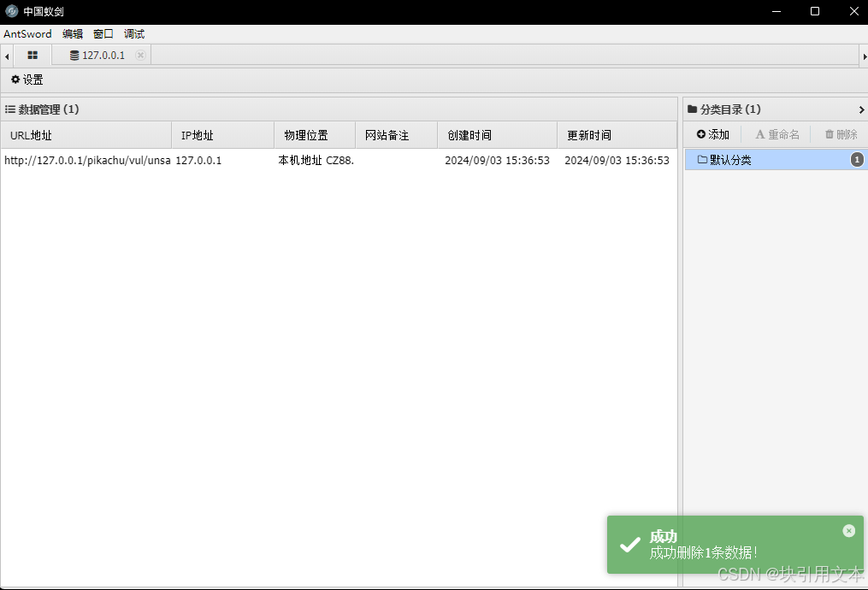Screen dimensions: 868x590
Task: Maximize the 中国蚁剑 window
Action: pos(815,11)
